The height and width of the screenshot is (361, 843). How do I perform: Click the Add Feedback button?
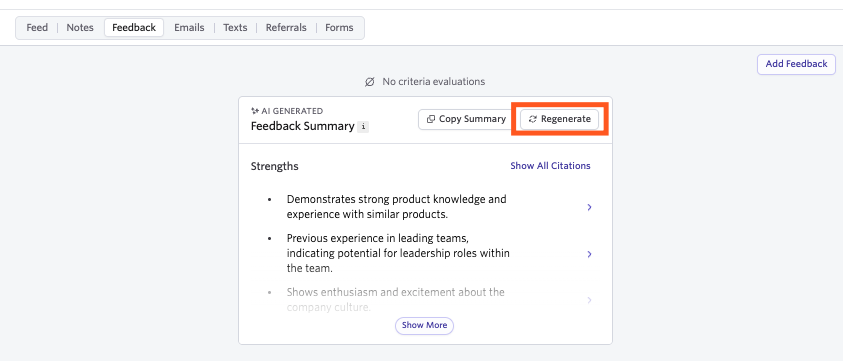pos(796,64)
